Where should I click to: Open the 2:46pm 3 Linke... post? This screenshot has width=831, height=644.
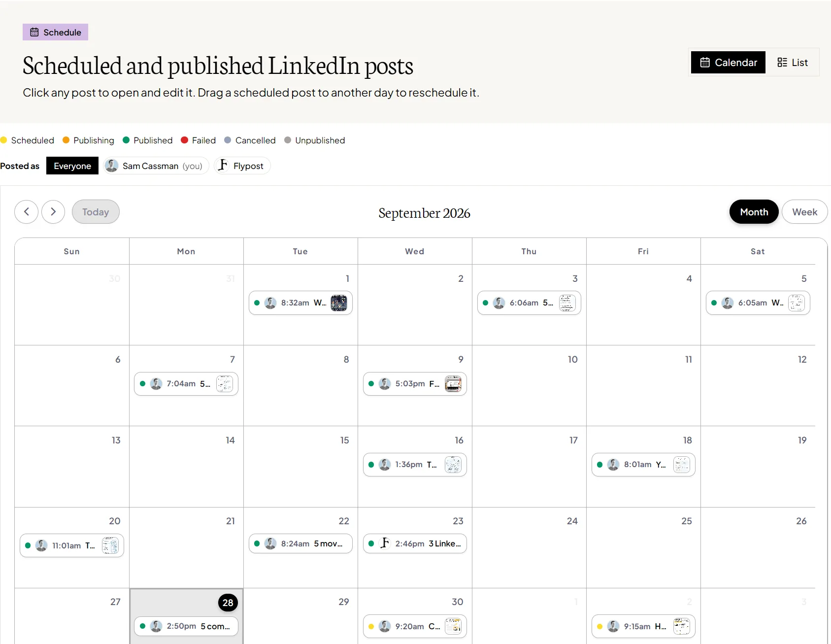pos(415,543)
